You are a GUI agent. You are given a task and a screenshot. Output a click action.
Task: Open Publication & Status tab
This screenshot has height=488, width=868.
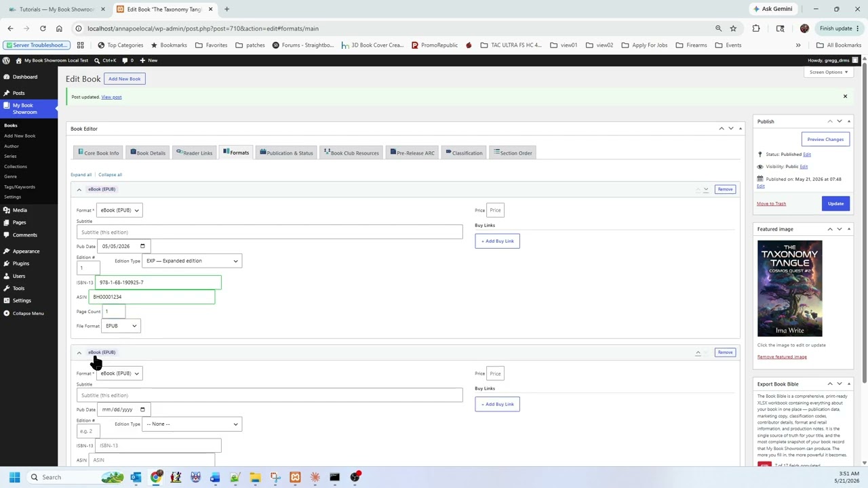[x=286, y=153]
